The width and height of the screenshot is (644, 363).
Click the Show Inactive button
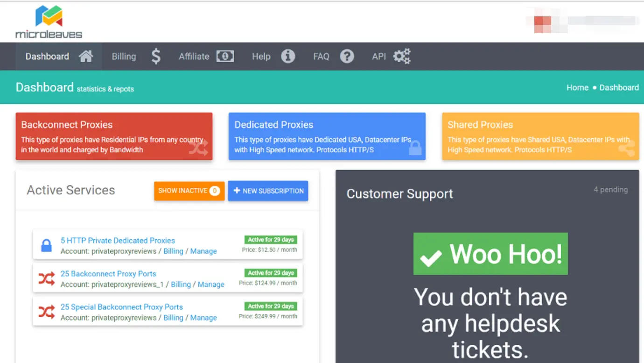click(x=189, y=191)
